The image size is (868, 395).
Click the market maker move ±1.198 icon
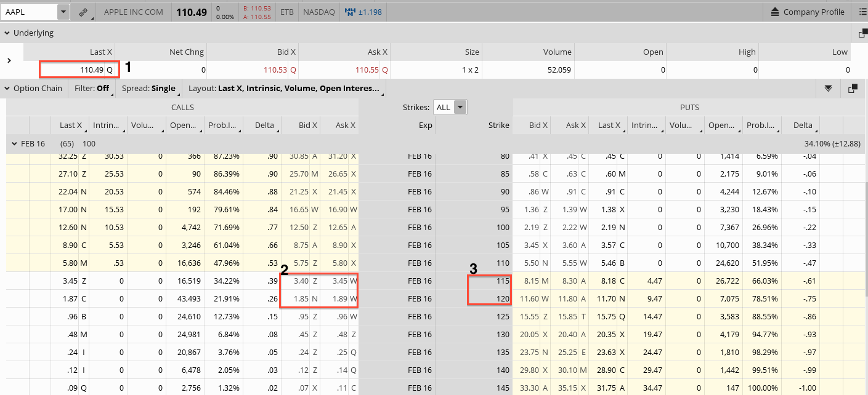pyautogui.click(x=350, y=12)
